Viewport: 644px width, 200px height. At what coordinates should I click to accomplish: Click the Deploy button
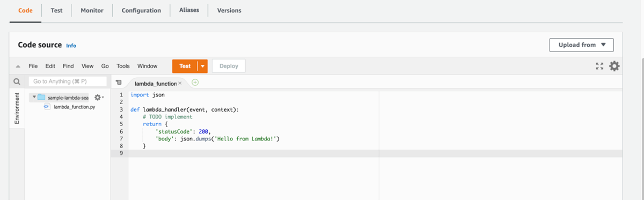229,66
